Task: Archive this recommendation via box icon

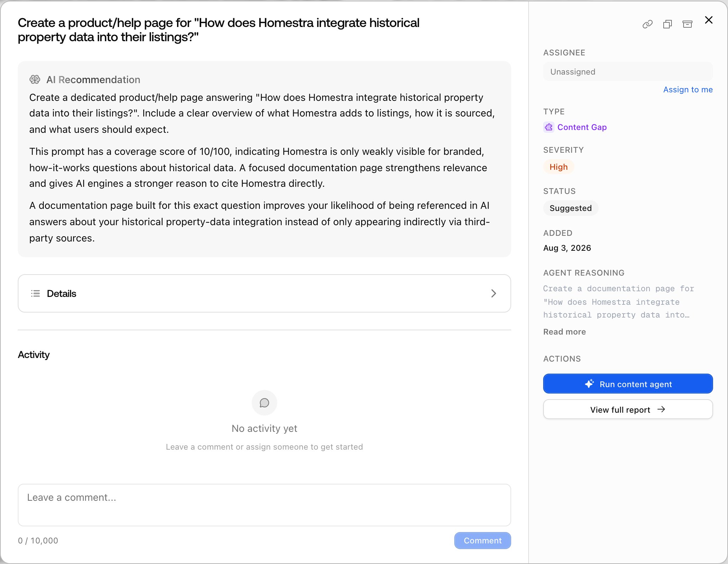Action: point(687,24)
